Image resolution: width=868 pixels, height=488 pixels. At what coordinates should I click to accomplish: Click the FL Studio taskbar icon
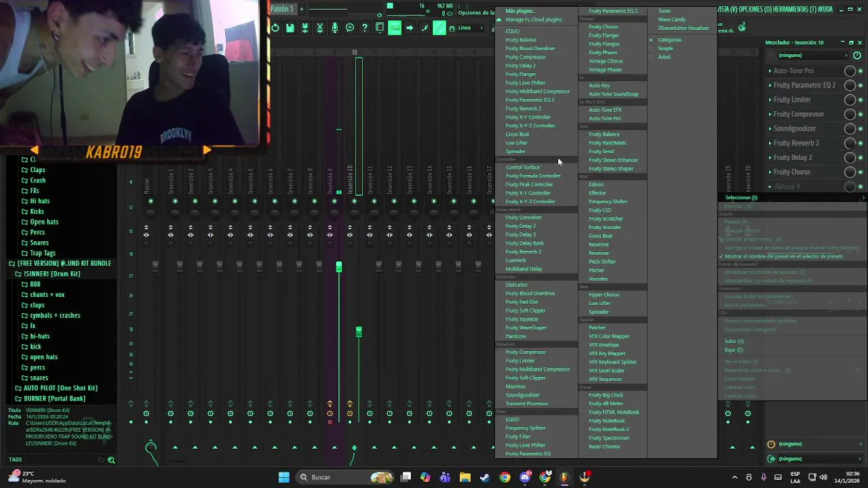click(564, 477)
